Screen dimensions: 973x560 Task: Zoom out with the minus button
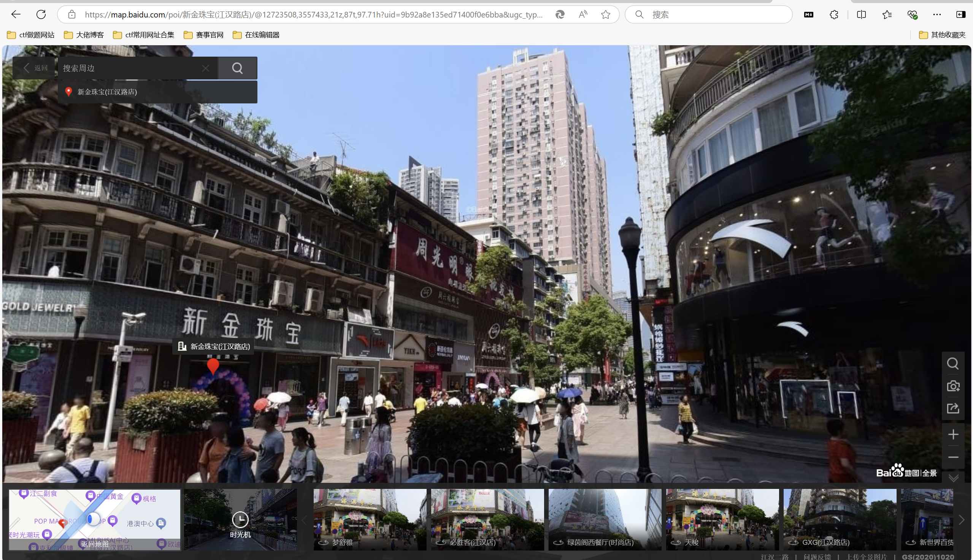point(953,457)
